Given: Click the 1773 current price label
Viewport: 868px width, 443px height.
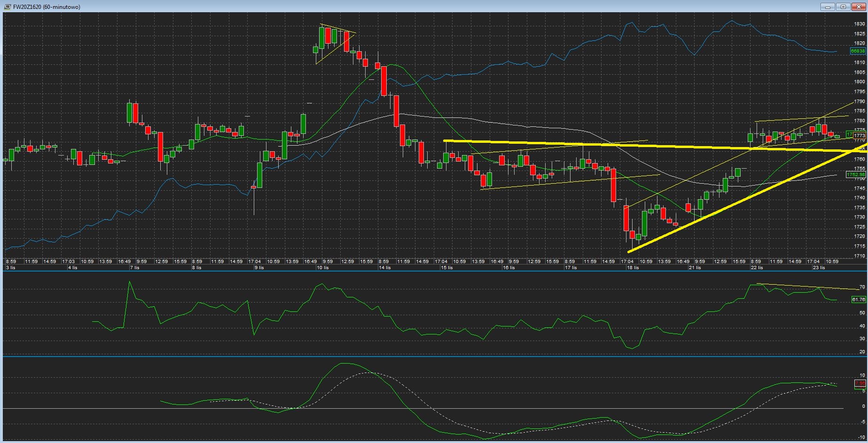Looking at the screenshot, I should pyautogui.click(x=860, y=135).
